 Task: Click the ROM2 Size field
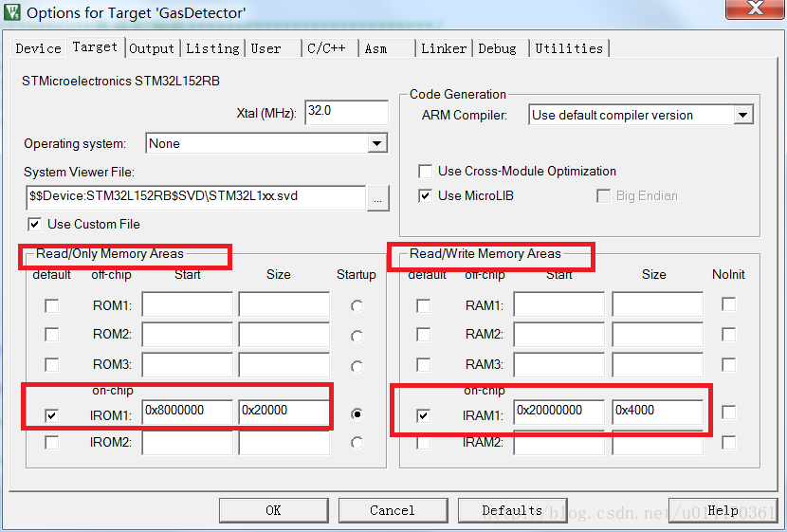[x=284, y=334]
